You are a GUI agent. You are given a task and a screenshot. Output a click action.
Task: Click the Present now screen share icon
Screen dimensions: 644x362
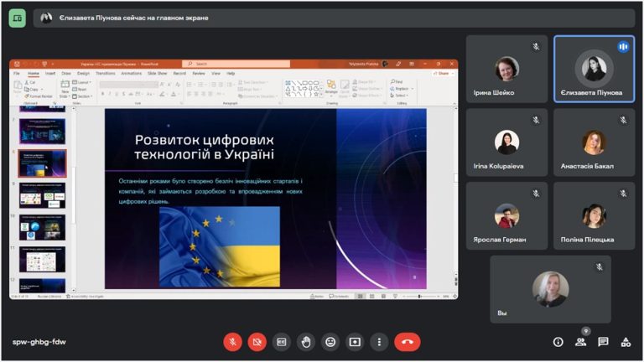[x=355, y=342]
